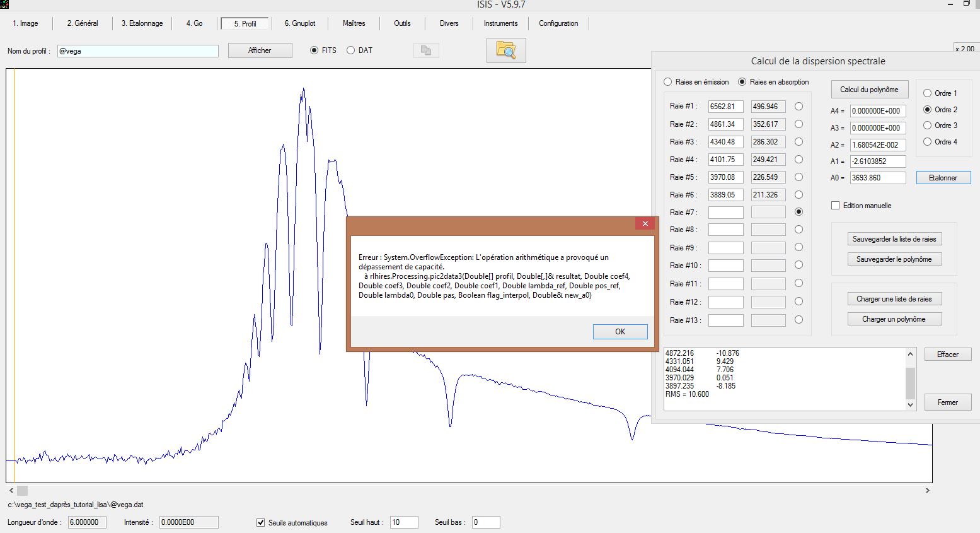Close the overflow error dialog
The width and height of the screenshot is (980, 533).
pos(644,224)
